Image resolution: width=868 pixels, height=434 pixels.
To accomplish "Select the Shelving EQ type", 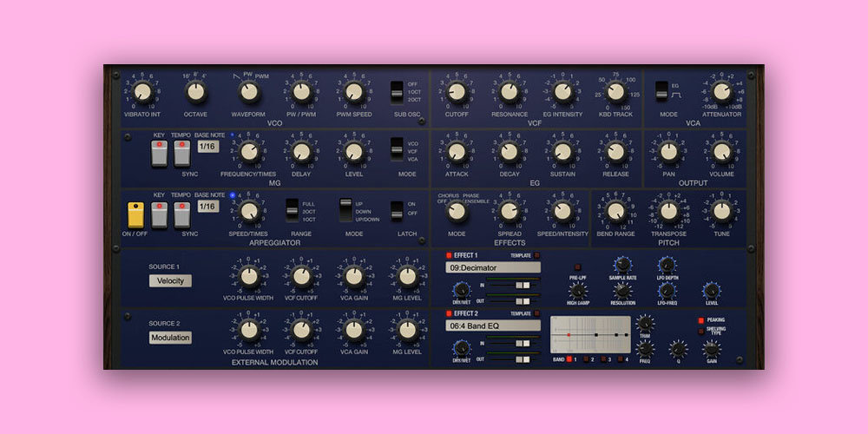I will pos(701,331).
